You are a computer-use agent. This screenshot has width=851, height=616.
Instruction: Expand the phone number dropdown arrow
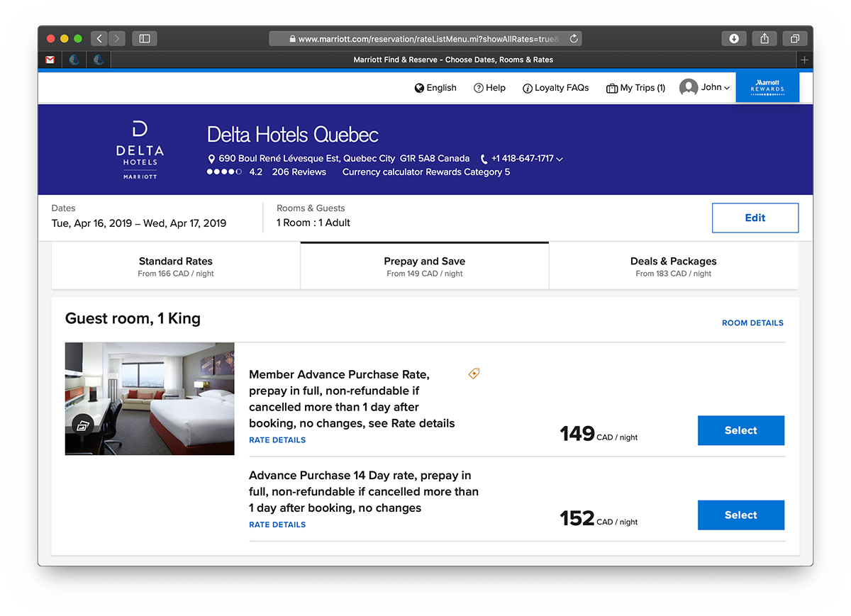560,159
